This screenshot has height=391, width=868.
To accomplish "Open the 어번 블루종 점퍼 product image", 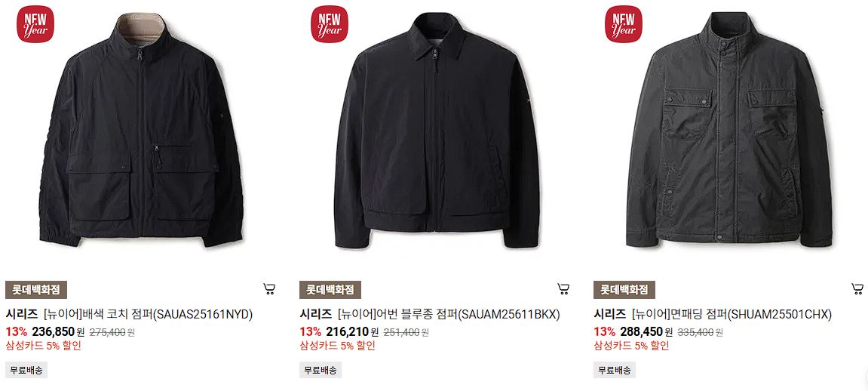I will 437,130.
